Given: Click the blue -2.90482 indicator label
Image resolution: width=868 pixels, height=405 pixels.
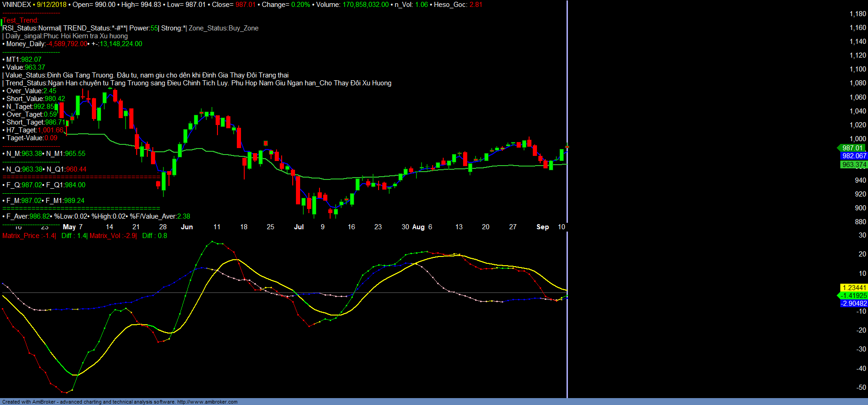Looking at the screenshot, I should (854, 304).
